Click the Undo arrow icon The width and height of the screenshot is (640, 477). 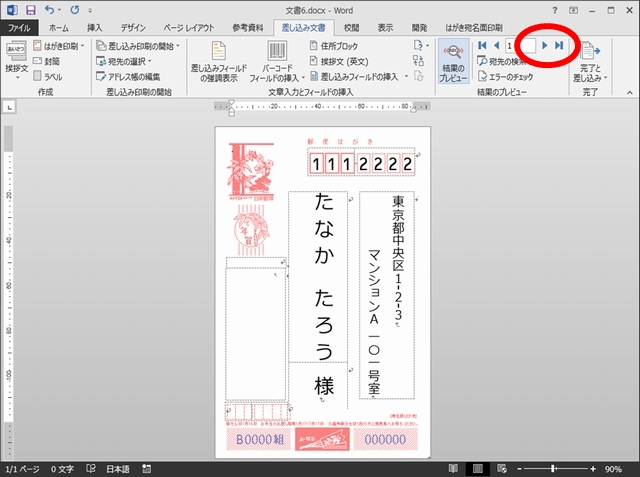tap(49, 10)
